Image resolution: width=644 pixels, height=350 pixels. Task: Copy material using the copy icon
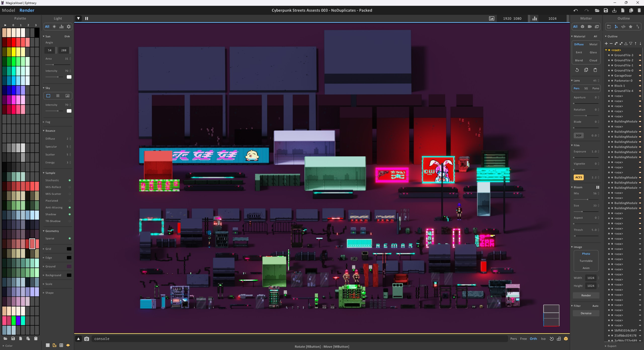coord(586,70)
